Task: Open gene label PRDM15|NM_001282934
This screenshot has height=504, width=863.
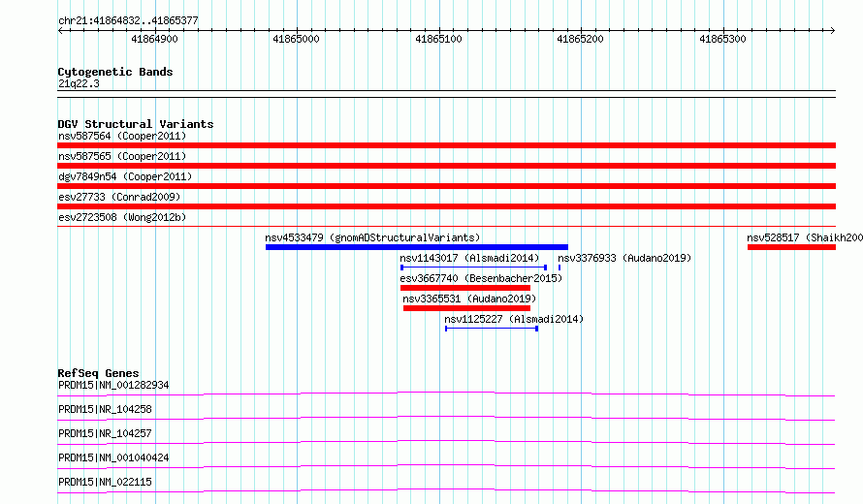Action: click(113, 385)
